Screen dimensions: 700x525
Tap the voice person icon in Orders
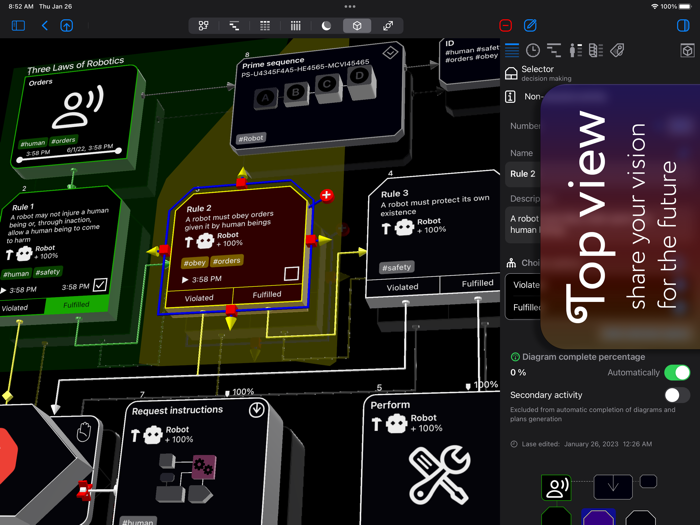click(78, 107)
